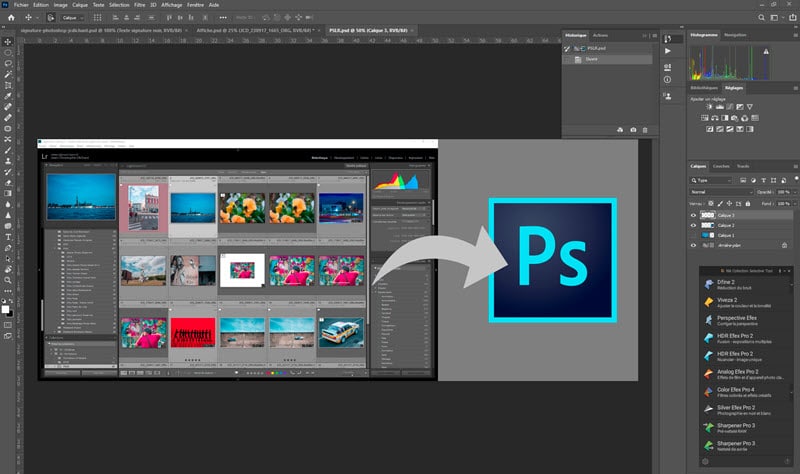
Task: Add a Photo Filter adjustment
Action: (x=734, y=118)
